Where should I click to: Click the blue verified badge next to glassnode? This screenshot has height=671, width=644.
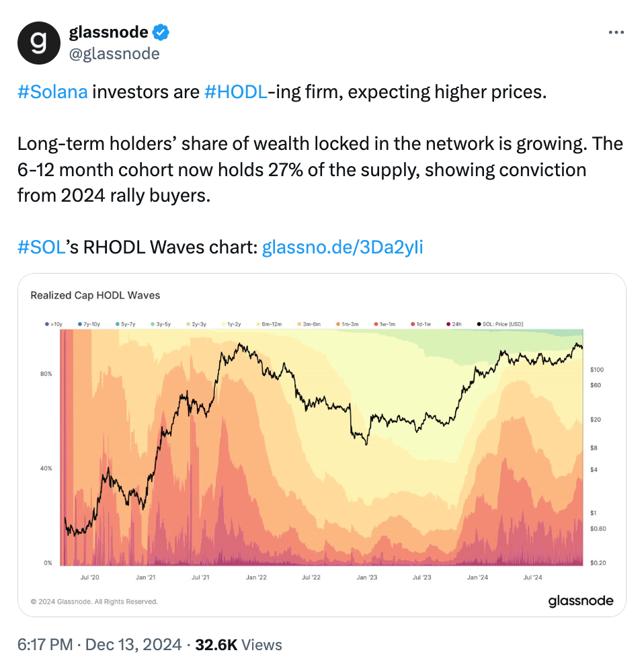(159, 32)
